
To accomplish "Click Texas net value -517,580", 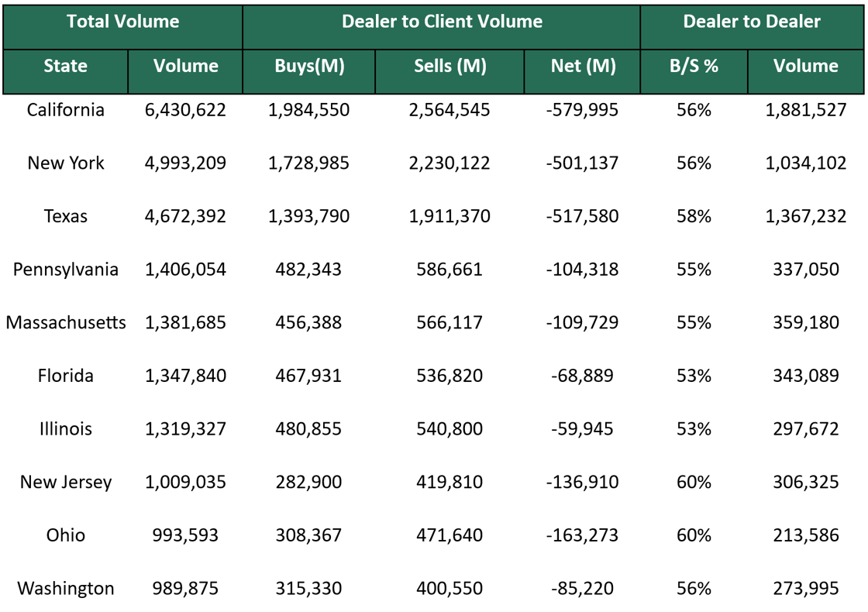I will tap(582, 216).
